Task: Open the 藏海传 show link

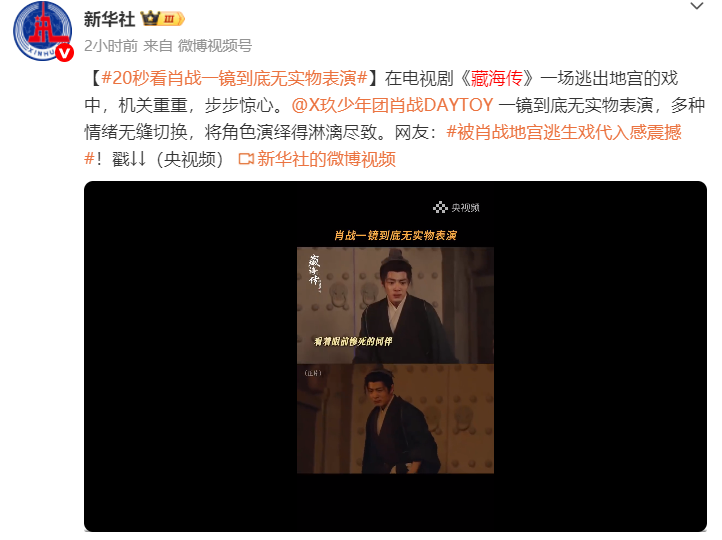Action: [497, 78]
